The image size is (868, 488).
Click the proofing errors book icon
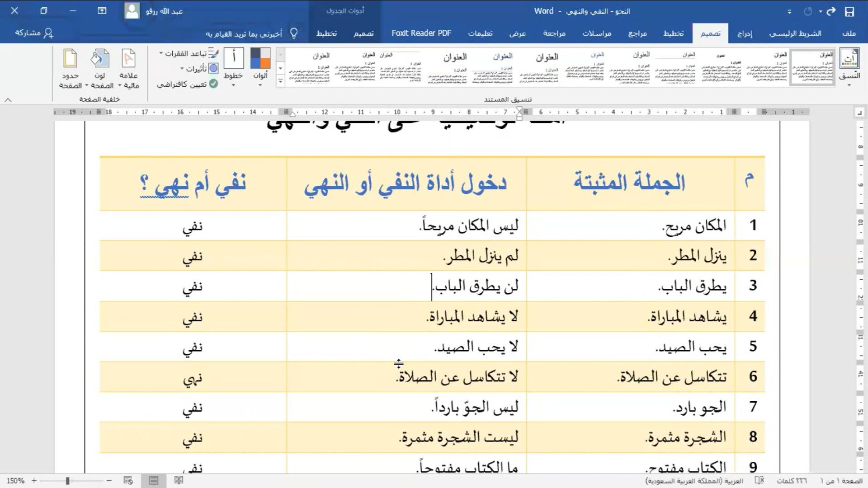759,480
